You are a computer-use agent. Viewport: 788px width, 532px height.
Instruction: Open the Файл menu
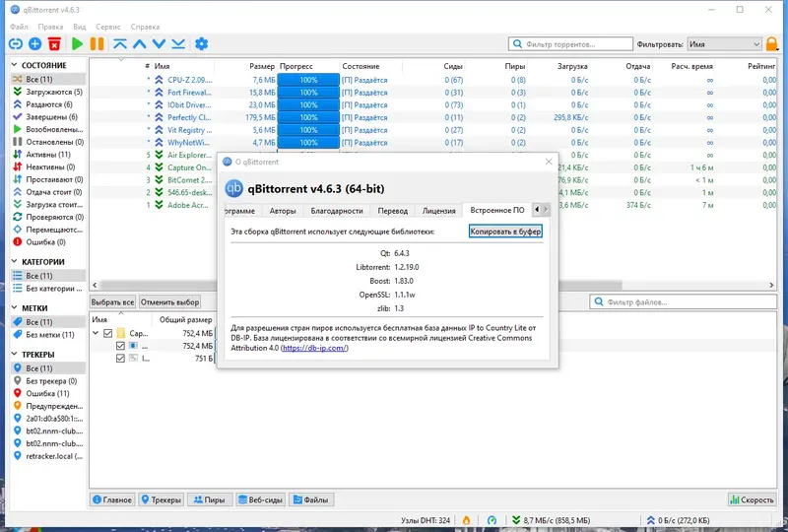19,27
